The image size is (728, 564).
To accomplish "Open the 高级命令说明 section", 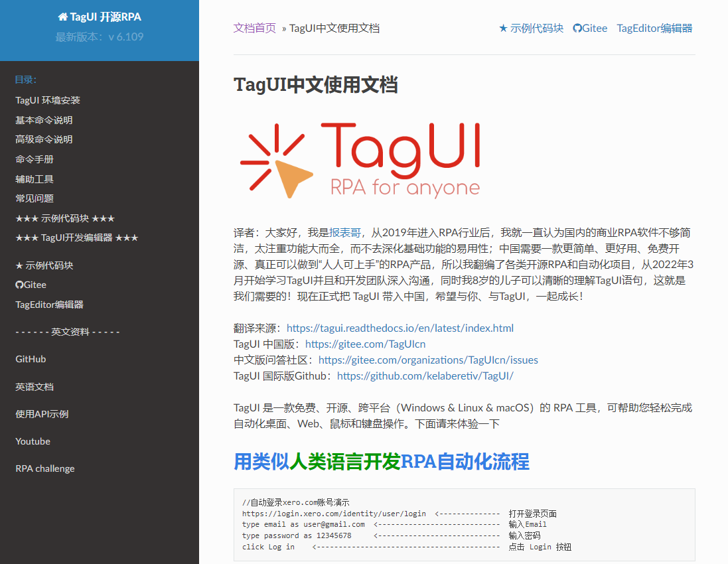I will (44, 139).
